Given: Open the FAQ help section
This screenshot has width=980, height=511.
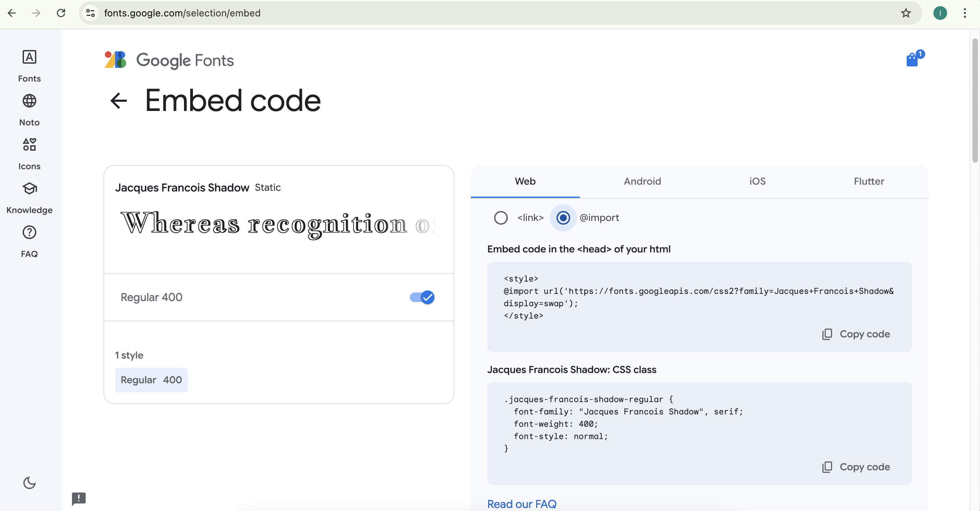Looking at the screenshot, I should click(x=29, y=242).
